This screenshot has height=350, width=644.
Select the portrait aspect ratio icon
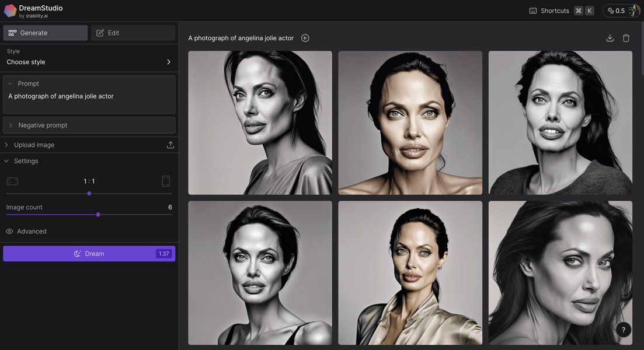click(166, 181)
